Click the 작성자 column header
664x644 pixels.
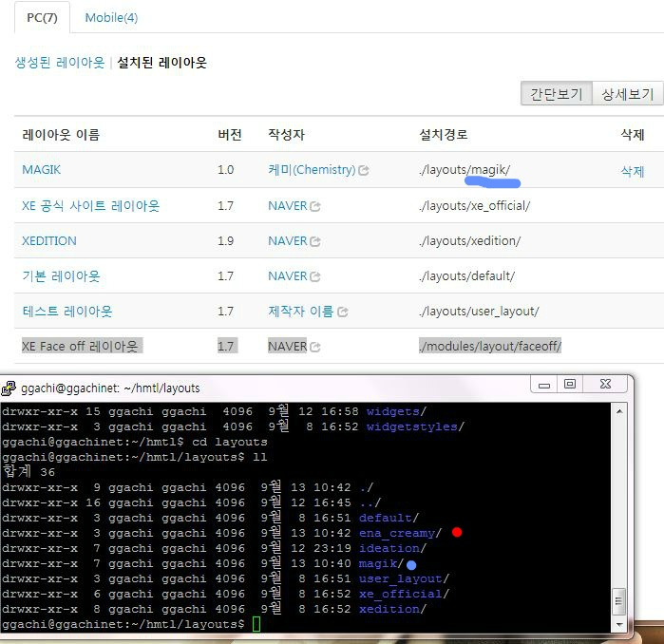(286, 135)
